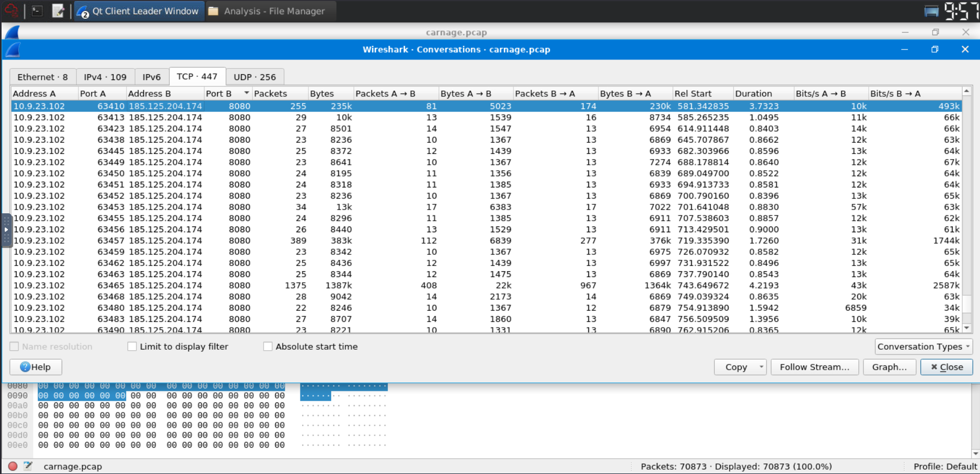Open the IPv4 · 109 tab
The height and width of the screenshot is (474, 980).
pyautogui.click(x=105, y=77)
